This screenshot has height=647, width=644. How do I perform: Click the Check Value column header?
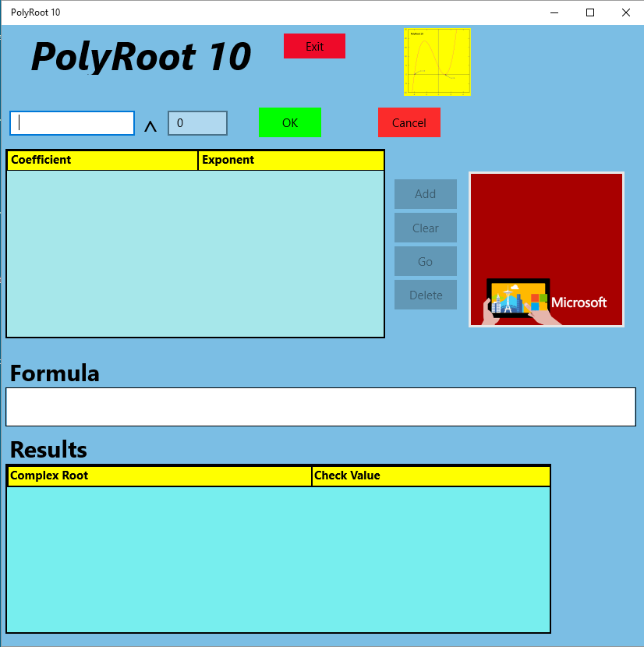(431, 476)
